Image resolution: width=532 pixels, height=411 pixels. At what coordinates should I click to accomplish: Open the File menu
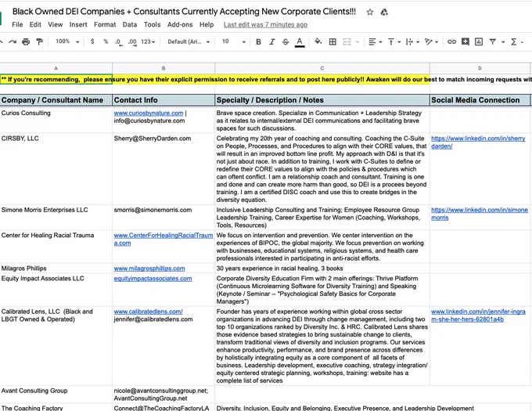click(17, 24)
